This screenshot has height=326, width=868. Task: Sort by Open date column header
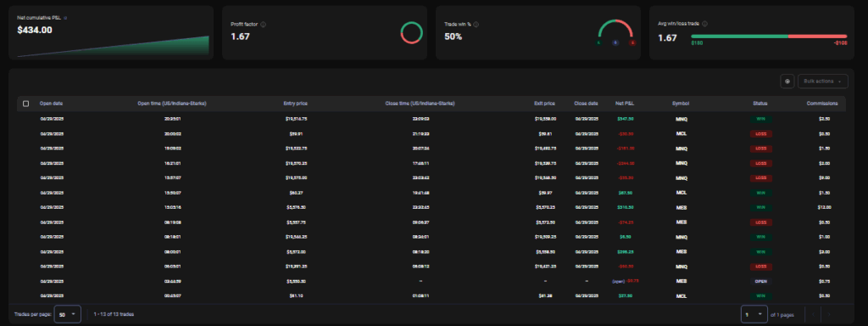point(51,104)
